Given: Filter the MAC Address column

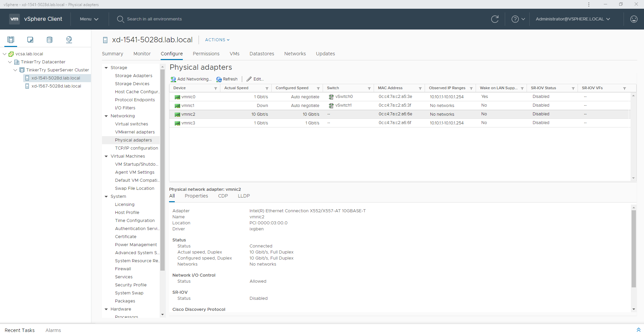Looking at the screenshot, I should click(420, 88).
